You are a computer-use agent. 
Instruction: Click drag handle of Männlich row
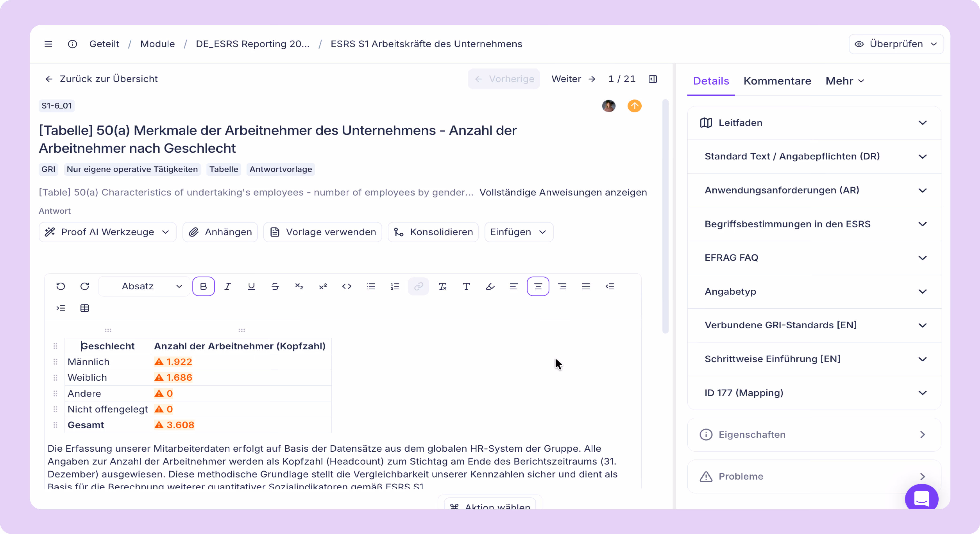tap(56, 362)
